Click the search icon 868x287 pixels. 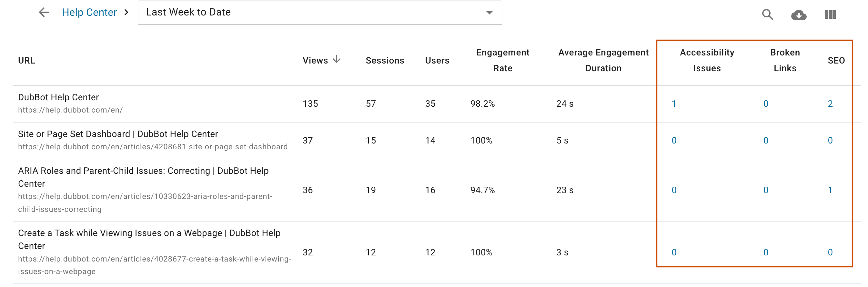tap(768, 15)
